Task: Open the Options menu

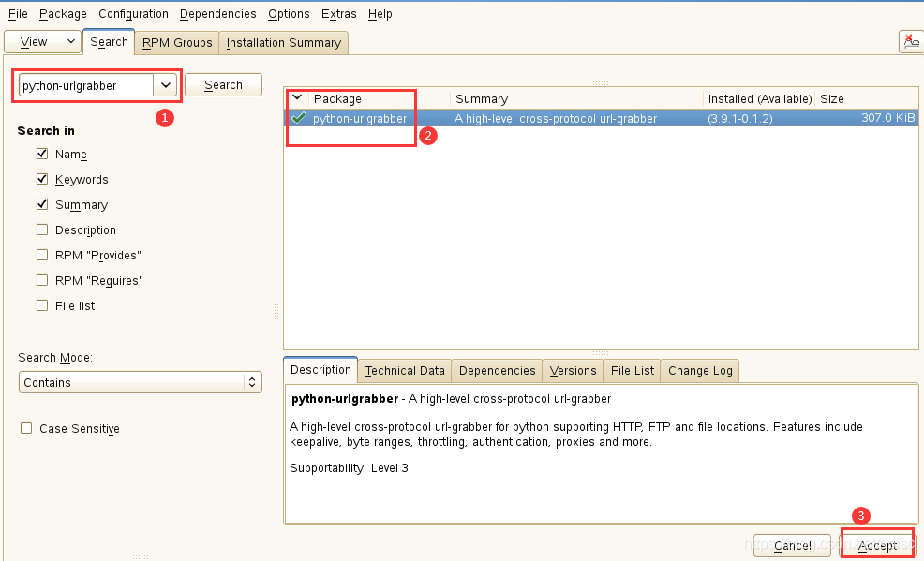Action: 289,13
